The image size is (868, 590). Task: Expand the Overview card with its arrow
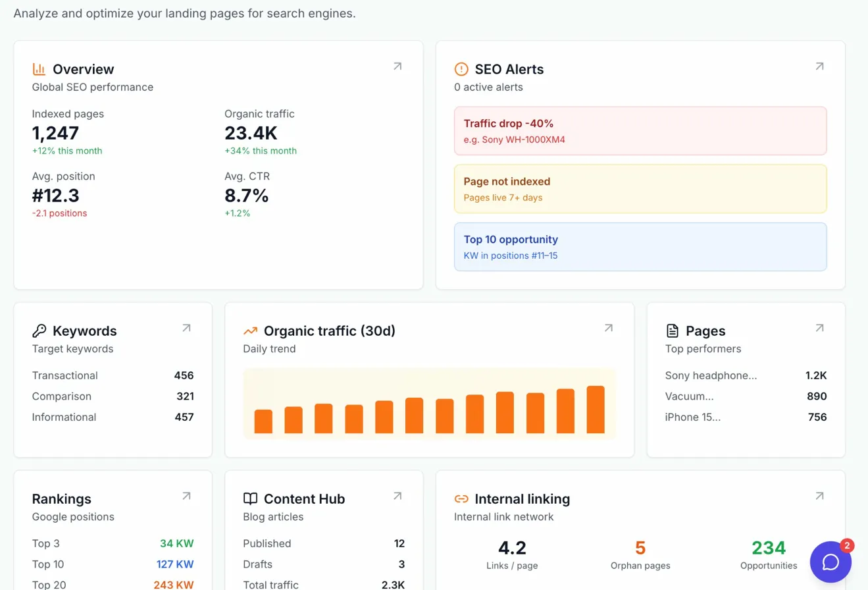coord(397,66)
